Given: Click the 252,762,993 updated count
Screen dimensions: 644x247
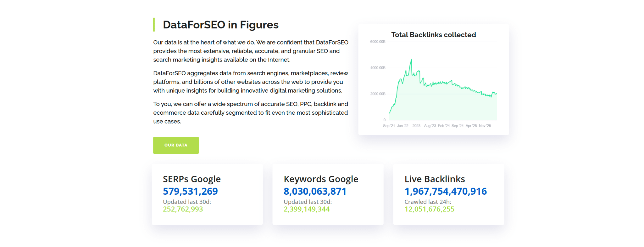Looking at the screenshot, I should click(x=183, y=209).
